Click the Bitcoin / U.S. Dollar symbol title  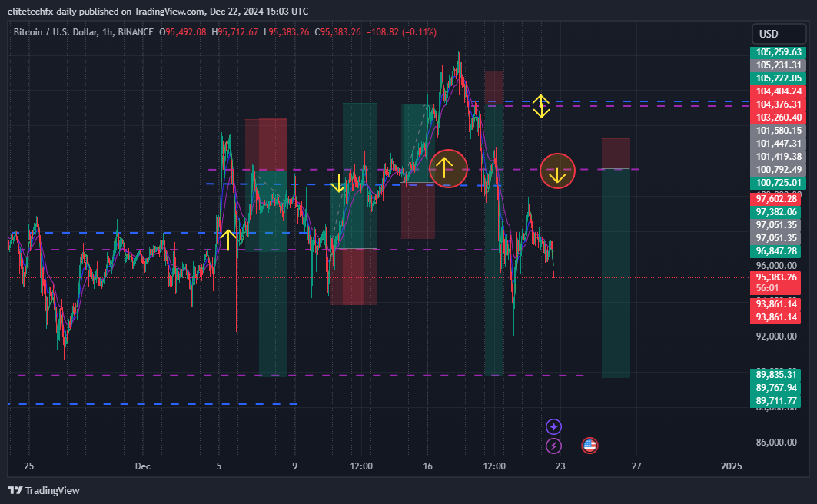pos(56,32)
